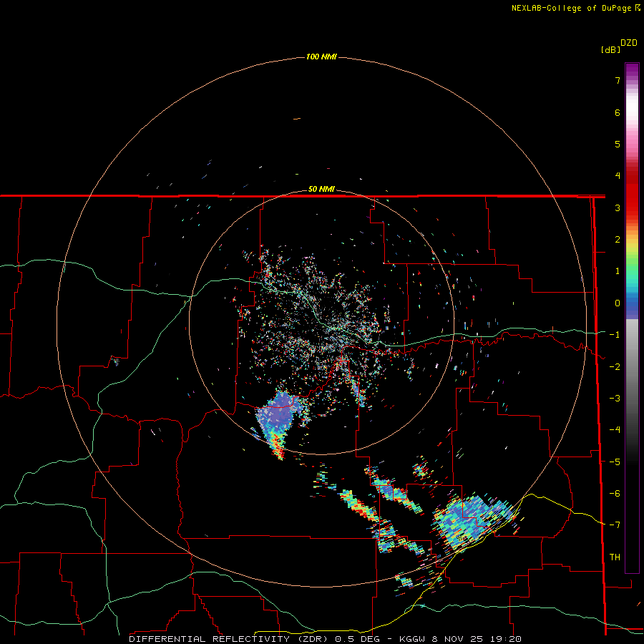The image size is (644, 644).
Task: Click the [dB] units label
Action: 611,49
